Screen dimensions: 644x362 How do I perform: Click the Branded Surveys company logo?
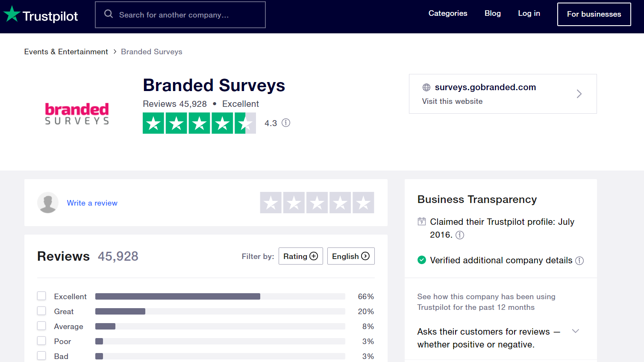pyautogui.click(x=77, y=114)
